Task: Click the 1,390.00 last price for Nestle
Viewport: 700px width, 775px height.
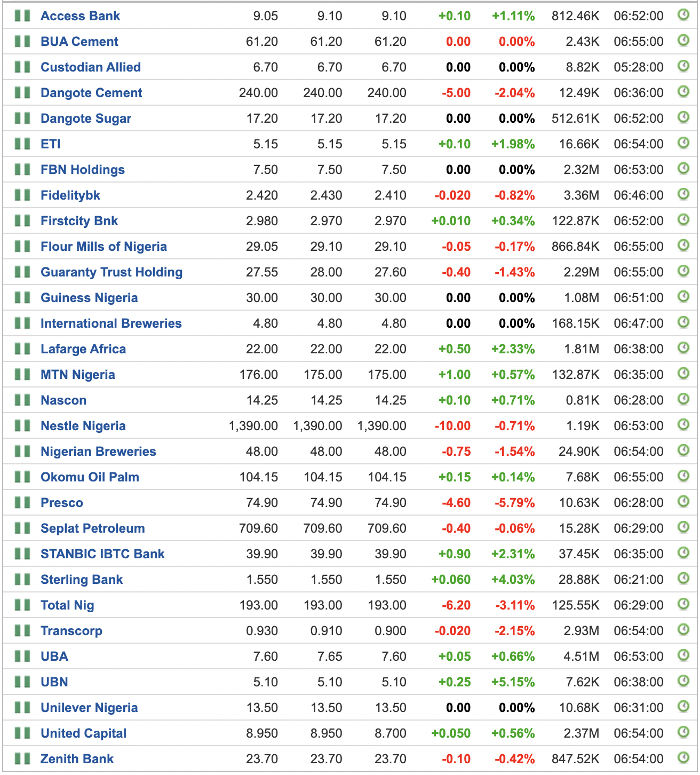Action: pos(253,426)
